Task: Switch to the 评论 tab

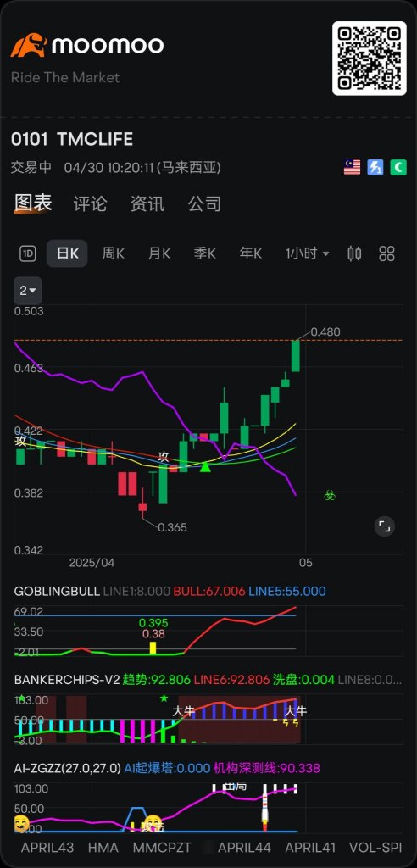Action: click(x=91, y=203)
